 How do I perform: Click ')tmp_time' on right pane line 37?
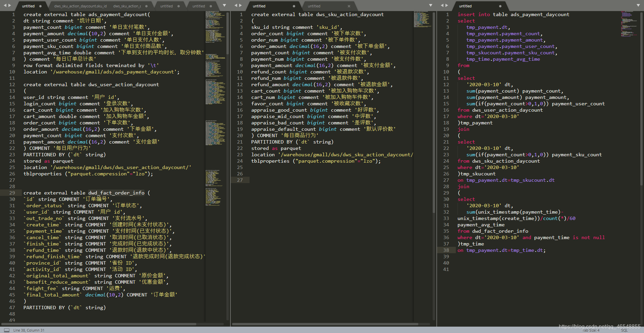471,244
